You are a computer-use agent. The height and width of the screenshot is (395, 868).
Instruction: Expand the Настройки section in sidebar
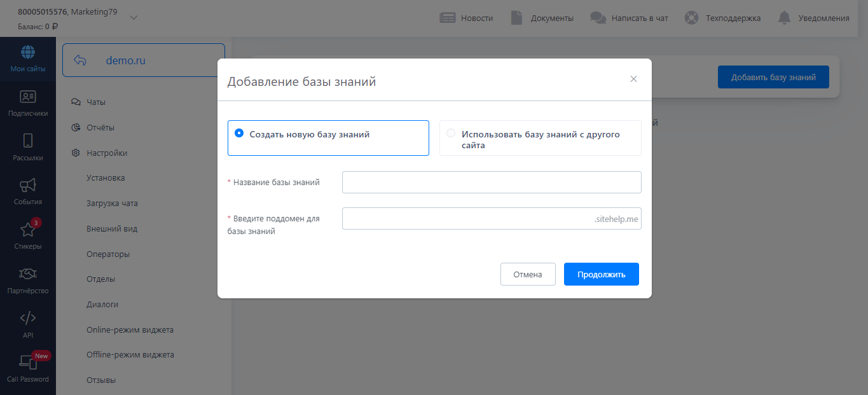(x=106, y=153)
